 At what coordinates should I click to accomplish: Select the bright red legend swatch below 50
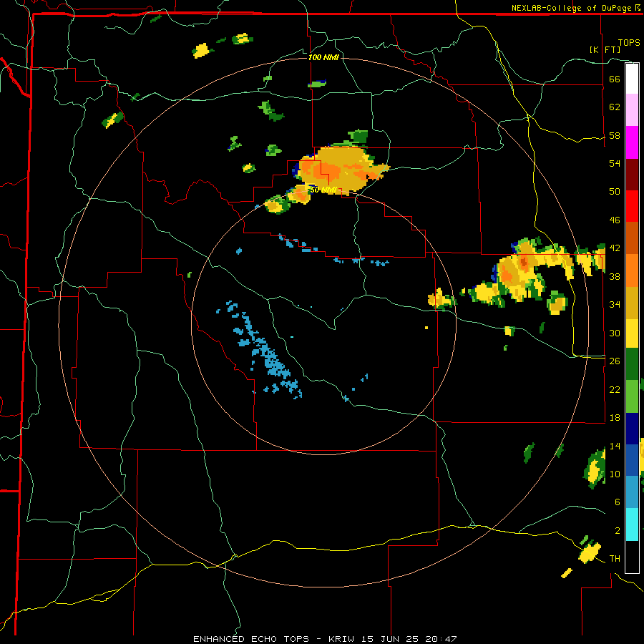click(x=632, y=206)
